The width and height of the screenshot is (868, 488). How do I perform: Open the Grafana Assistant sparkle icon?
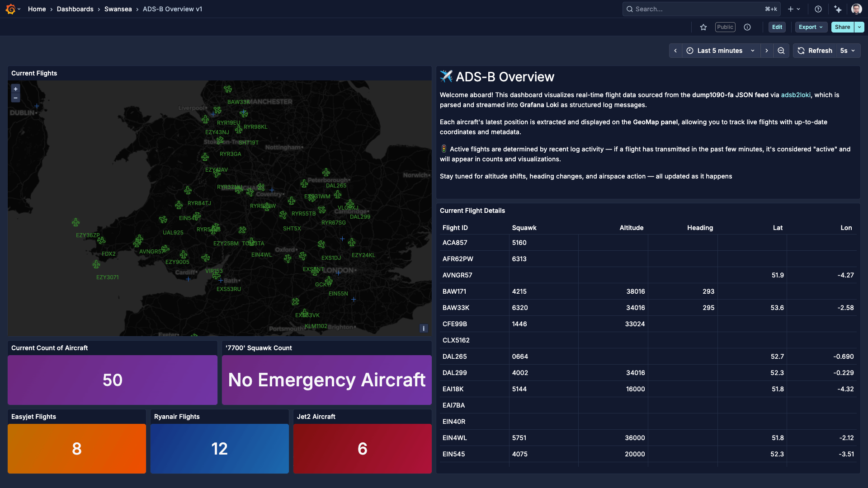click(838, 9)
